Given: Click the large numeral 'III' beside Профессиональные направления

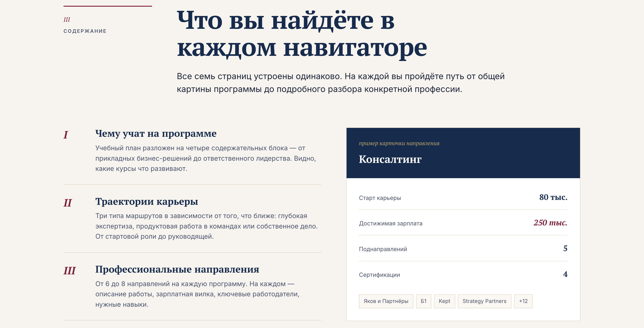Looking at the screenshot, I should [x=69, y=270].
